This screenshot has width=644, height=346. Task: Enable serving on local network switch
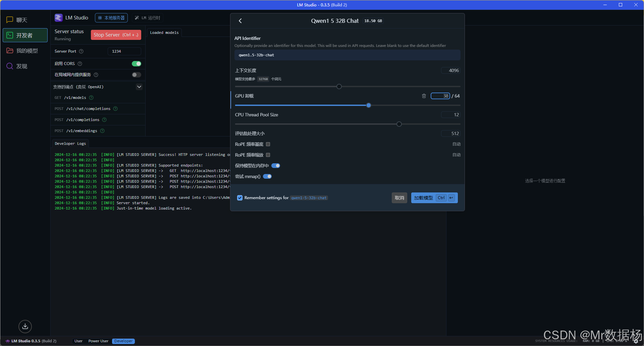coord(137,75)
